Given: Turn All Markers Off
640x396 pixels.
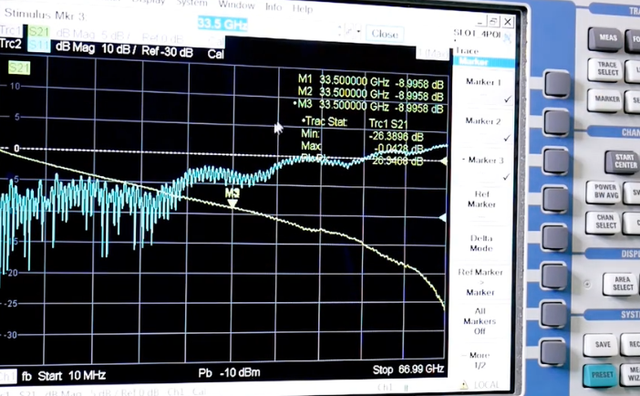Looking at the screenshot, I should pos(480,321).
